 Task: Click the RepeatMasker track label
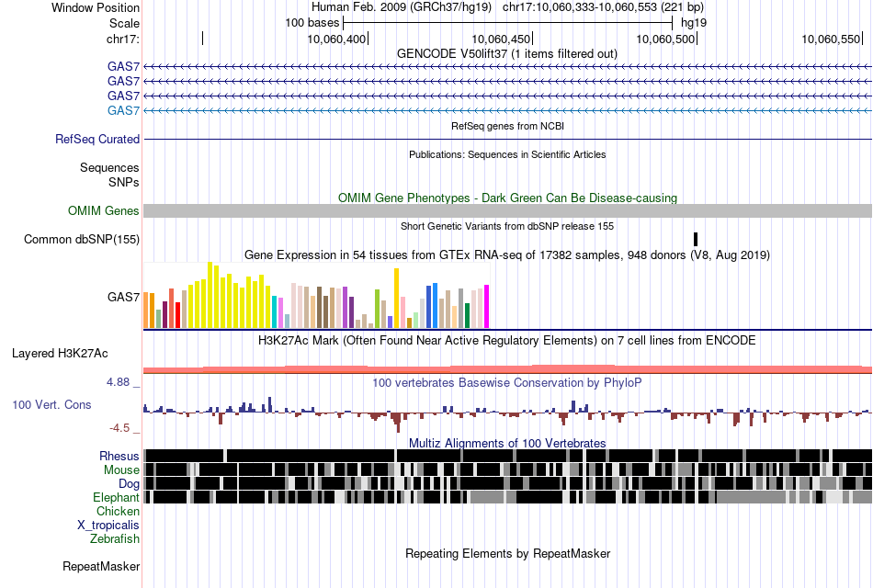pyautogui.click(x=101, y=567)
